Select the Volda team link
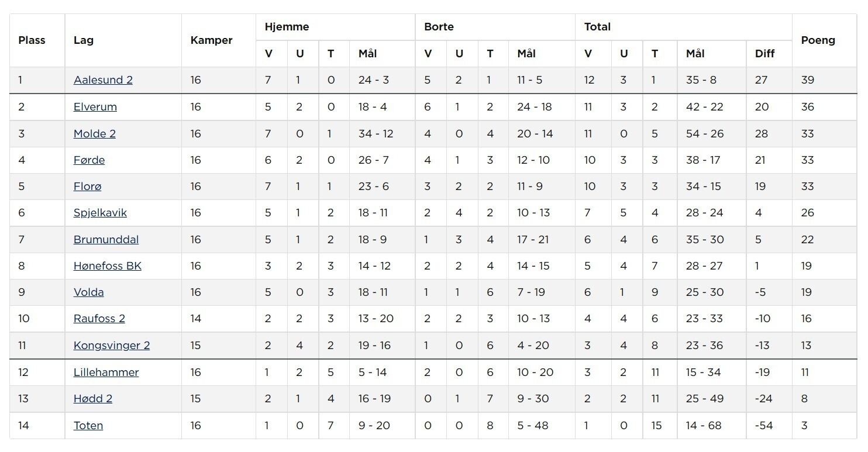 click(89, 292)
